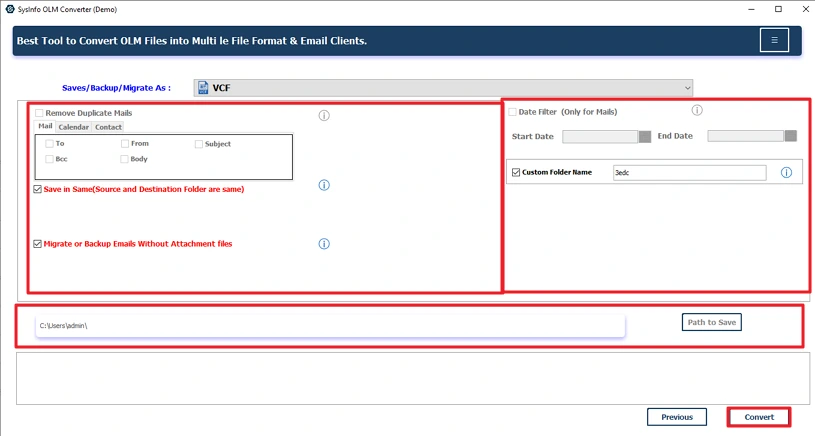Click the VCF file icon in dropdown
The image size is (815, 436).
click(203, 88)
